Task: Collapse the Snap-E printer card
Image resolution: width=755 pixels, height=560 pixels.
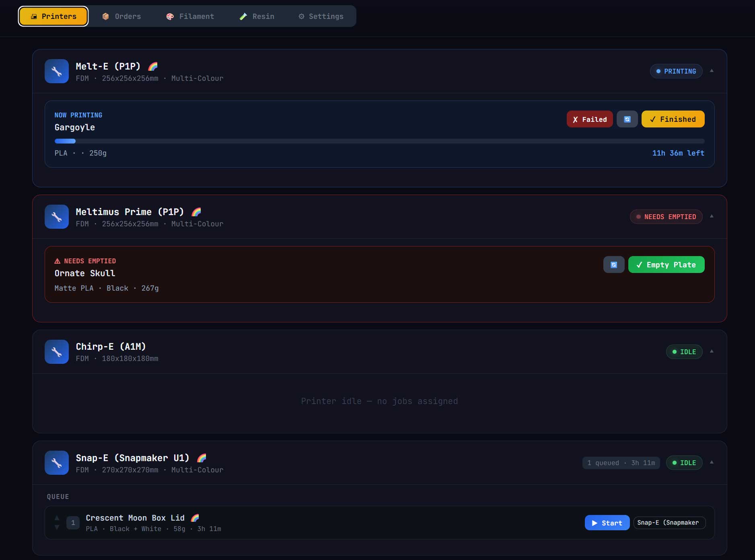Action: tap(712, 462)
